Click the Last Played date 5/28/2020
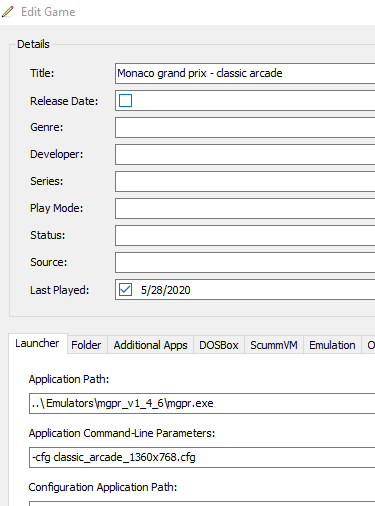 (x=166, y=290)
